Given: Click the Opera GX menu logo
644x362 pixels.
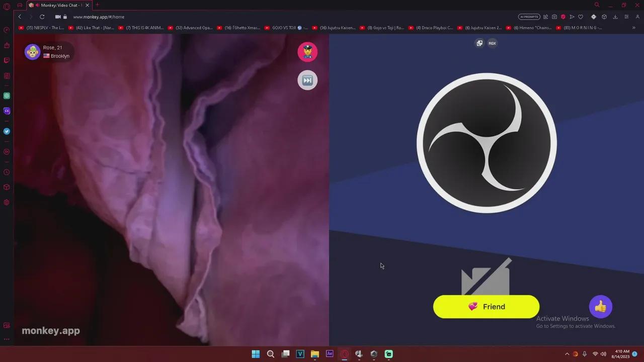Looking at the screenshot, I should (7, 7).
